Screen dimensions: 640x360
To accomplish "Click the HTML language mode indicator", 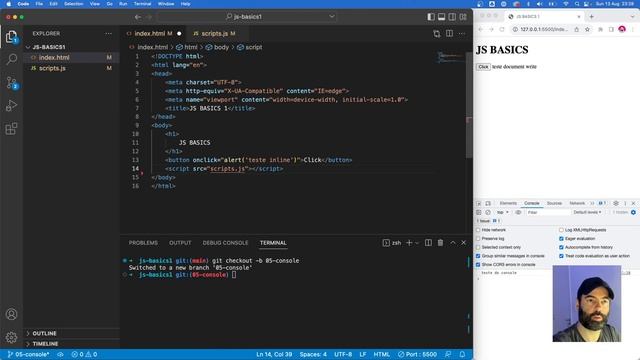I will point(382,354).
